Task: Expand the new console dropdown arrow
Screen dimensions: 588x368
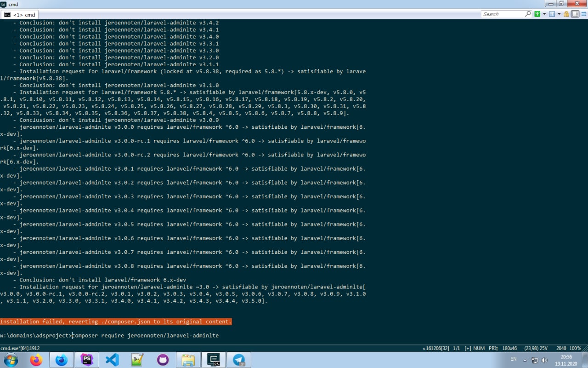Action: click(x=544, y=14)
